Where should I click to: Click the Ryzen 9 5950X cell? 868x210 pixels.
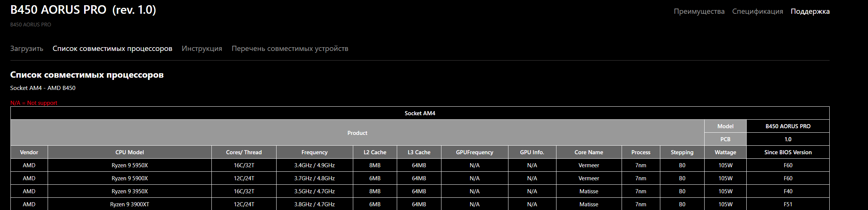130,165
